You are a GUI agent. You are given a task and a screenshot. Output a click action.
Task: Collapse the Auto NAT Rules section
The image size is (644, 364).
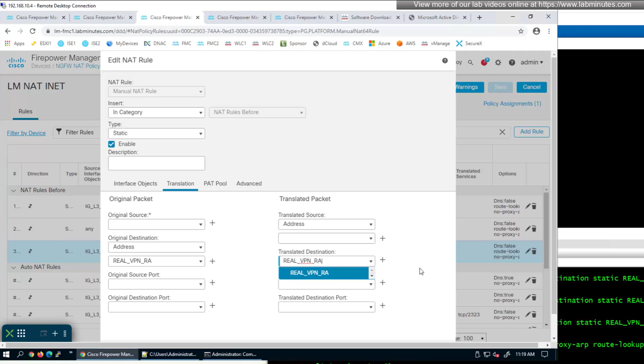pyautogui.click(x=14, y=267)
